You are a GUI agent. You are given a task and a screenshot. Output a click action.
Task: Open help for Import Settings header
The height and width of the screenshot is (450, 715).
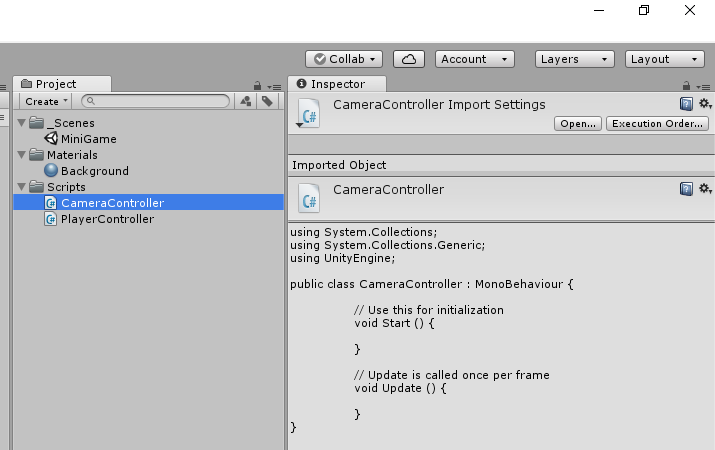pos(686,104)
